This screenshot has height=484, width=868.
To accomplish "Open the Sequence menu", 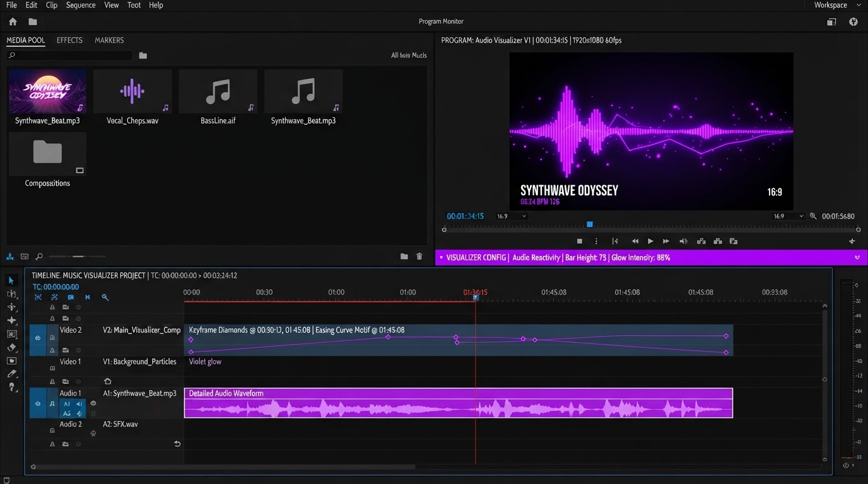I will click(81, 5).
